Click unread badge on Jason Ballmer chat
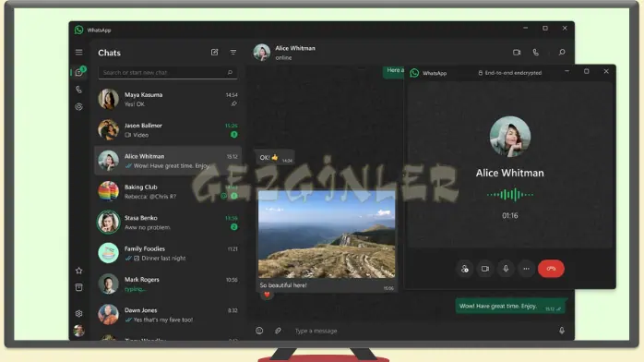This screenshot has height=362, width=644. click(x=233, y=134)
